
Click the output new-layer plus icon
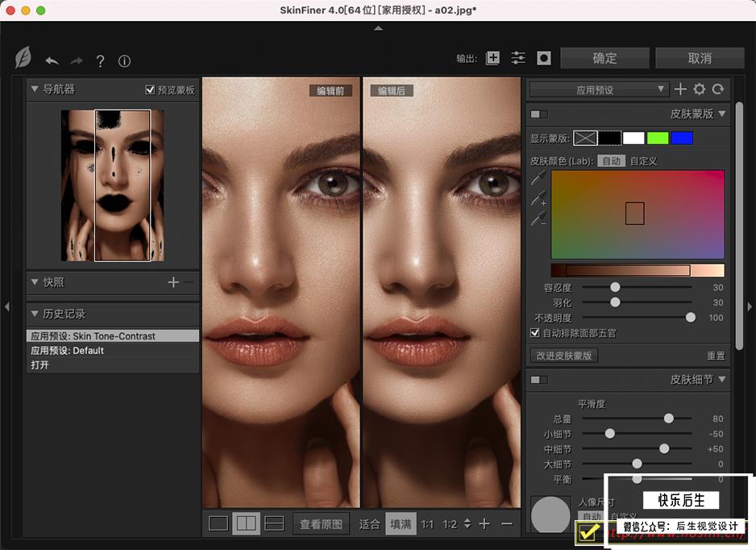(x=492, y=58)
